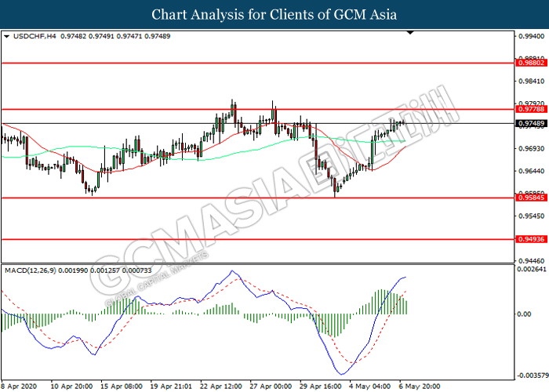This screenshot has height=392, width=549.
Task: Click the 4 May 04:00 time label
Action: 369,387
